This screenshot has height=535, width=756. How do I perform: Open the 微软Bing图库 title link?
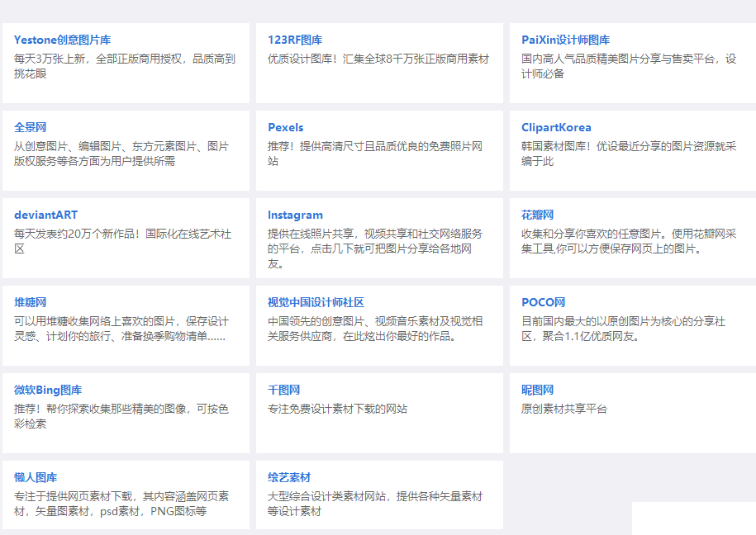48,390
